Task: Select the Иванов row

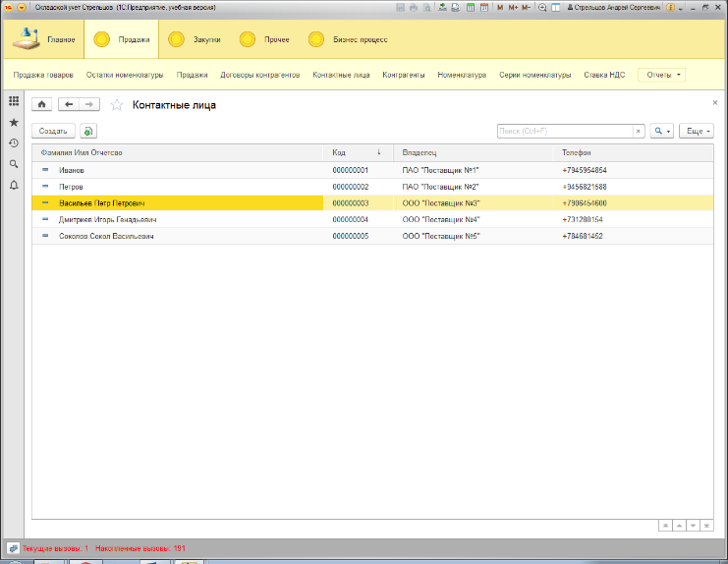Action: coord(372,170)
